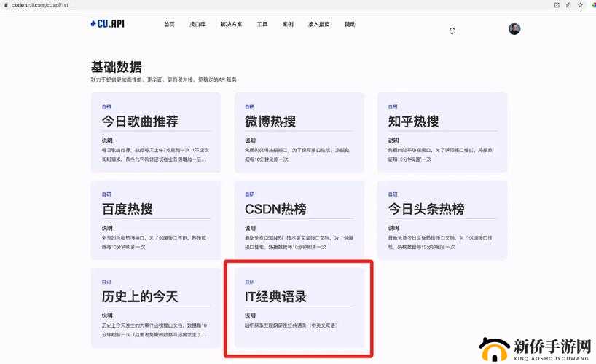
Task: Open the 今日头条热榜 API card
Action: [x=442, y=220]
